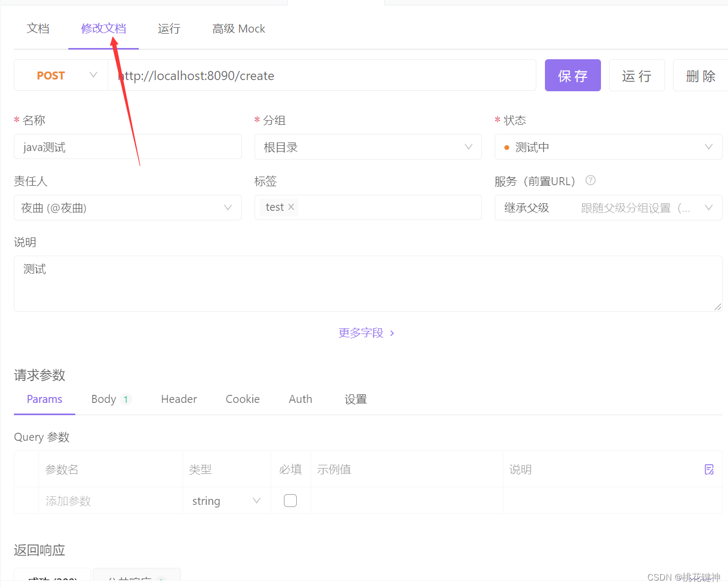
Task: Open the POST method dropdown
Action: (x=61, y=75)
